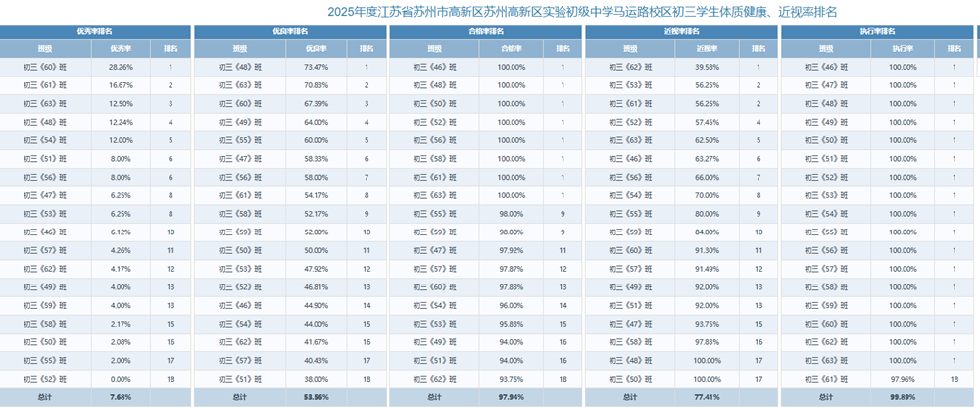Viewport: 980px width, 413px height.
Task: Select 初三《48》班 row in 优良率 table
Action: click(290, 67)
